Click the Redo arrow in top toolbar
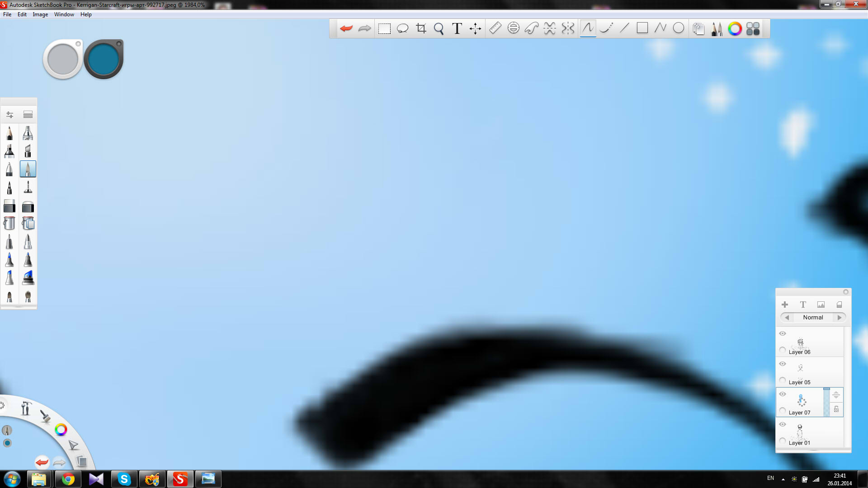 tap(364, 28)
